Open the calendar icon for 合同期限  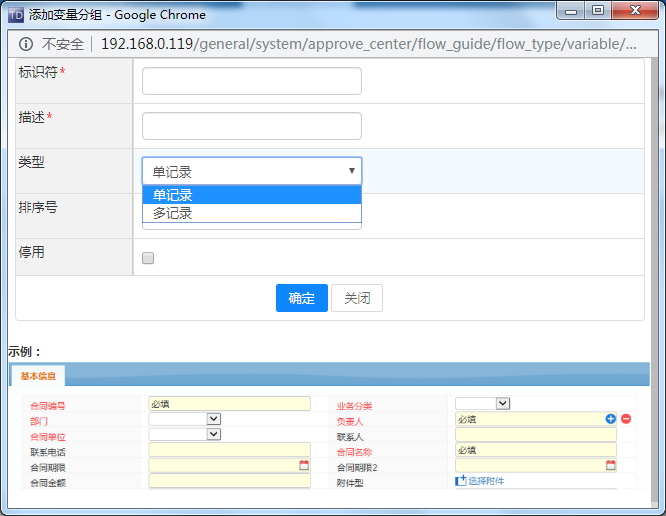[304, 465]
